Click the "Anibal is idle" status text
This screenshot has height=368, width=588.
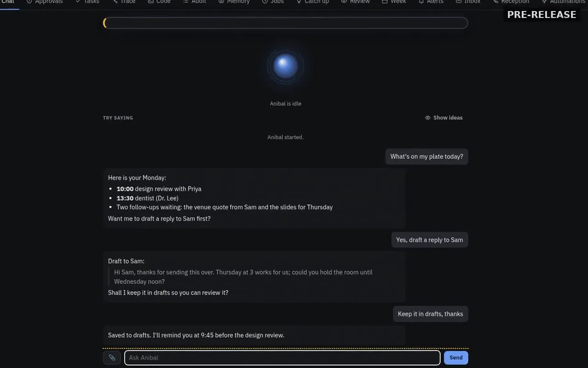coord(285,103)
